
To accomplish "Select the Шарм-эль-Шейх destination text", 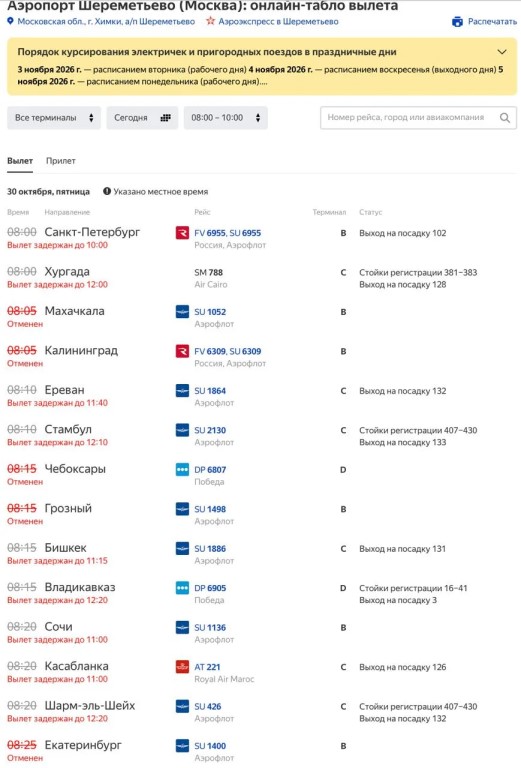I will [90, 706].
